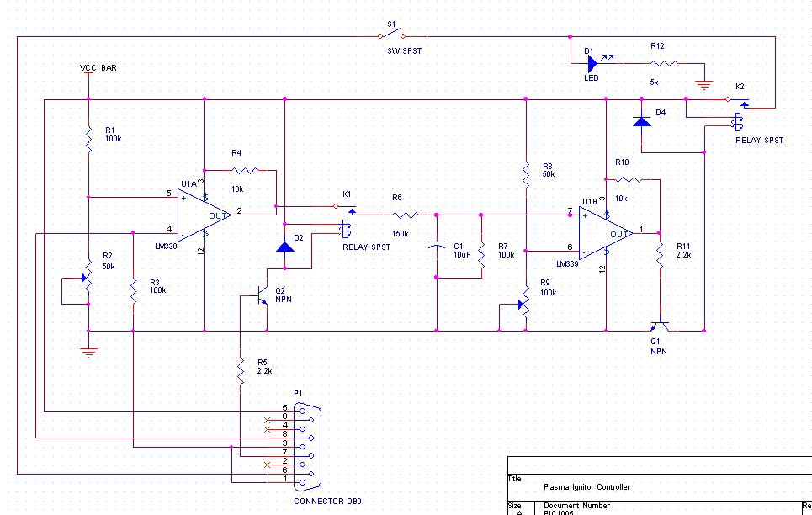Click the 5k value of R12
The height and width of the screenshot is (515, 812).
coord(654,82)
